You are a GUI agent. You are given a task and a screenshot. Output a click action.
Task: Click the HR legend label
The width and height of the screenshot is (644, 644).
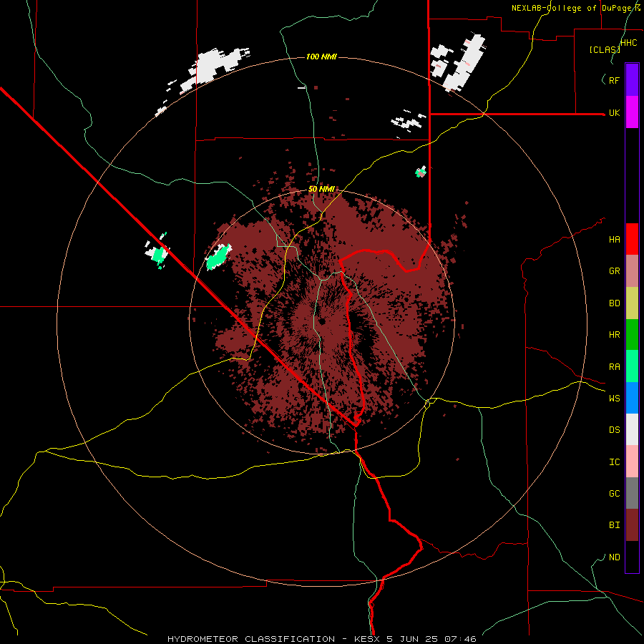[614, 335]
